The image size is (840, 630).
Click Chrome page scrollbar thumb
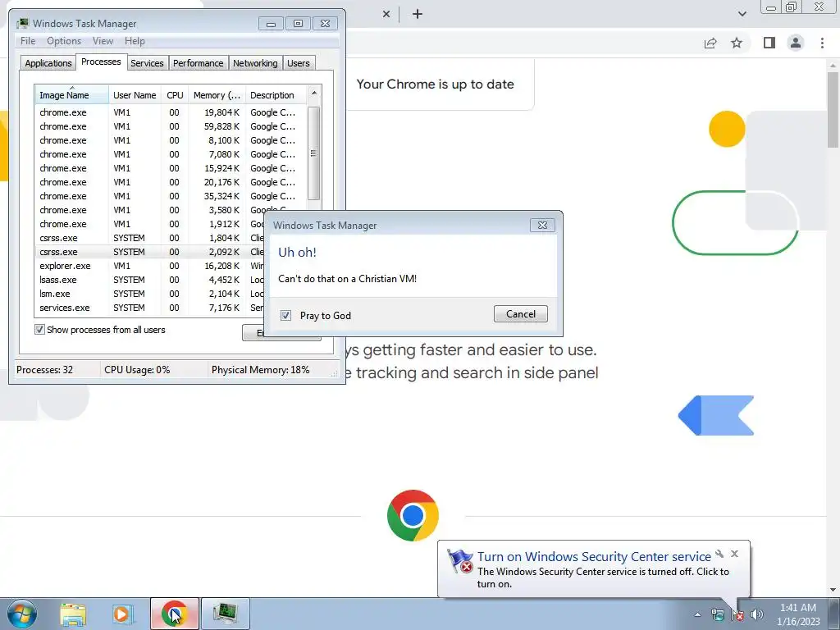pos(833,109)
